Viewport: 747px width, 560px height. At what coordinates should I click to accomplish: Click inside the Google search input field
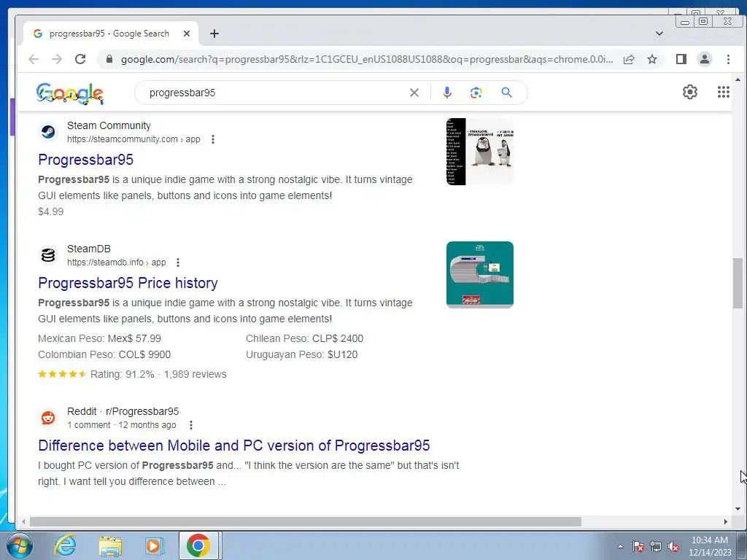tap(276, 93)
